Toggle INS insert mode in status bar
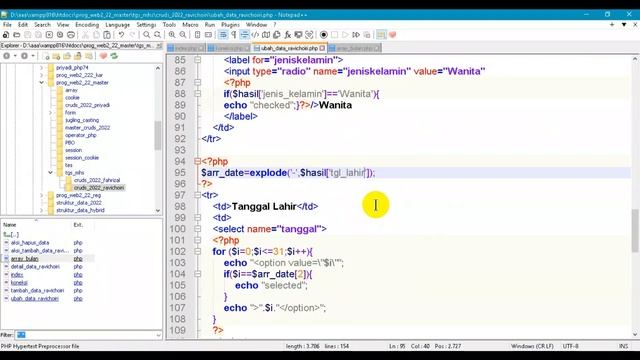This screenshot has height=360, width=640. [623, 346]
